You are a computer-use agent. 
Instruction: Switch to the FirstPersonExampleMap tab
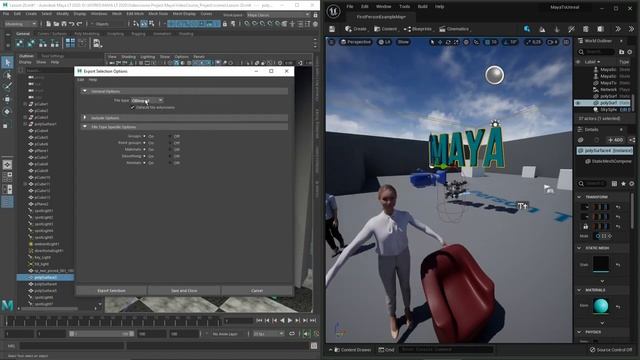coord(381,17)
